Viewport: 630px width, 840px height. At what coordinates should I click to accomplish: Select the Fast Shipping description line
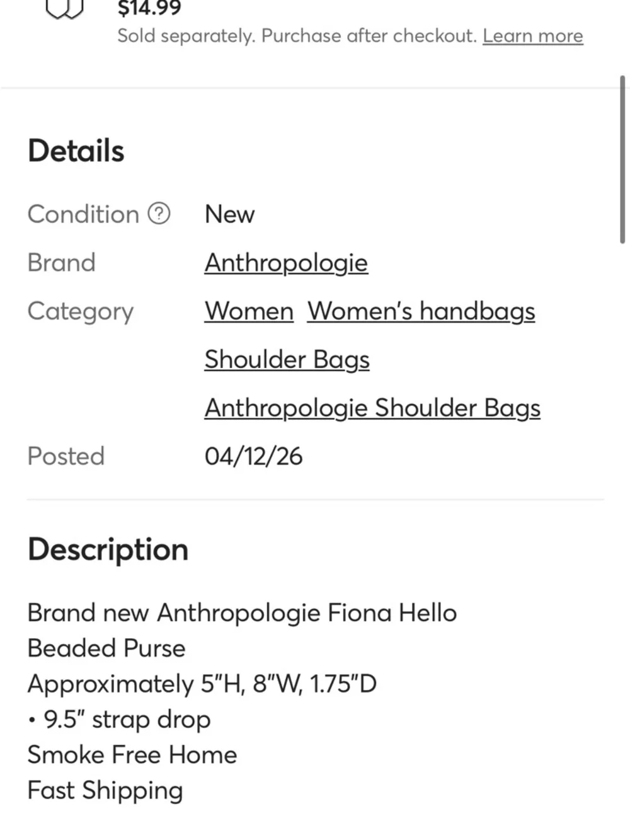(104, 790)
